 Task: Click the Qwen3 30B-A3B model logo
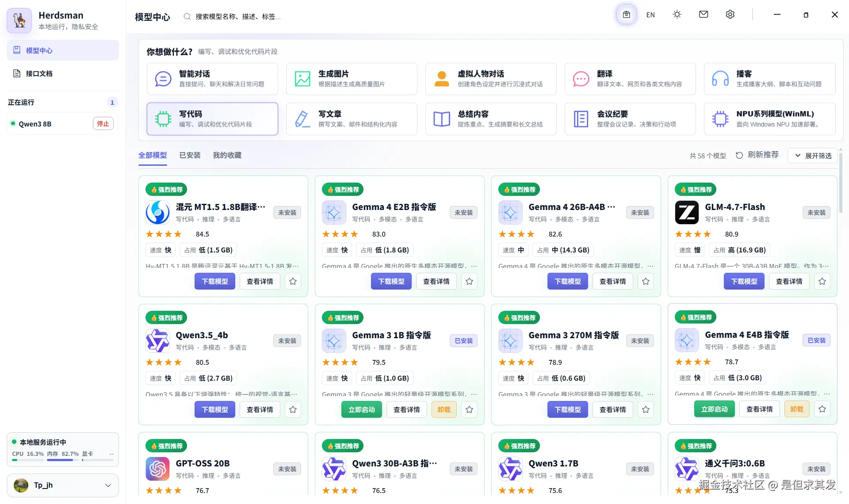[x=334, y=469]
